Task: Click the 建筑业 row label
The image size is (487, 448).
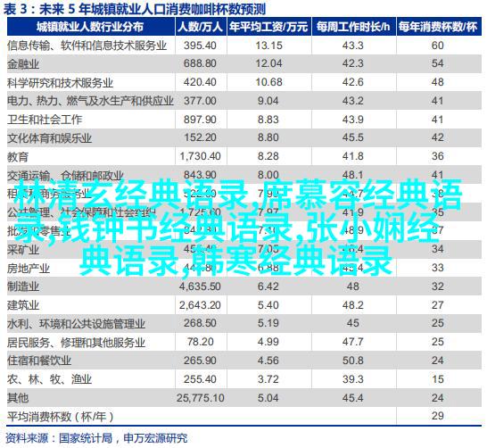Action: 23,305
